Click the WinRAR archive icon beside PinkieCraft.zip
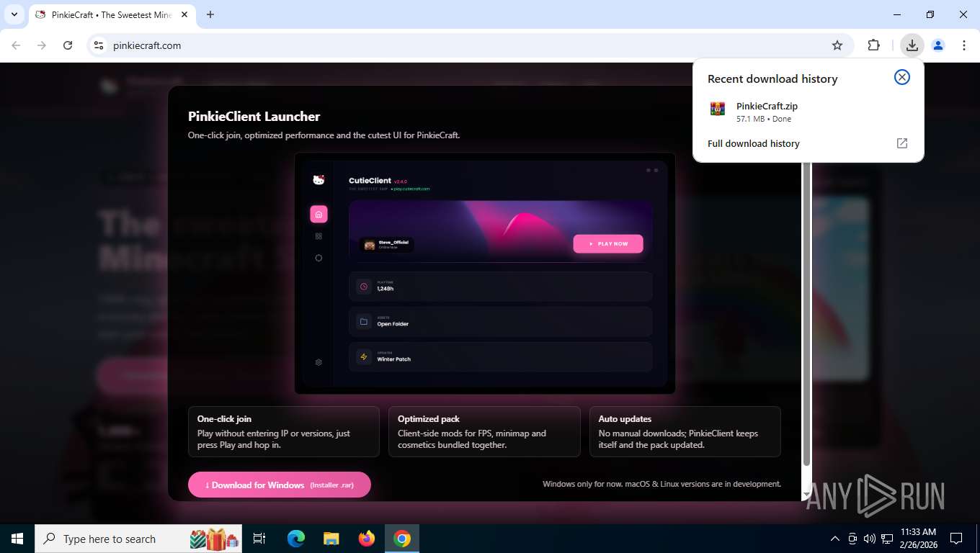The width and height of the screenshot is (980, 553). (717, 109)
